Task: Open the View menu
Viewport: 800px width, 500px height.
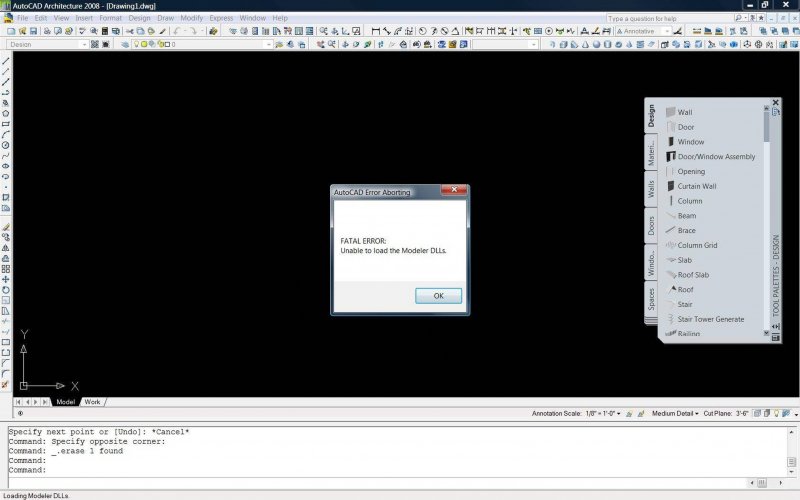Action: (61, 18)
